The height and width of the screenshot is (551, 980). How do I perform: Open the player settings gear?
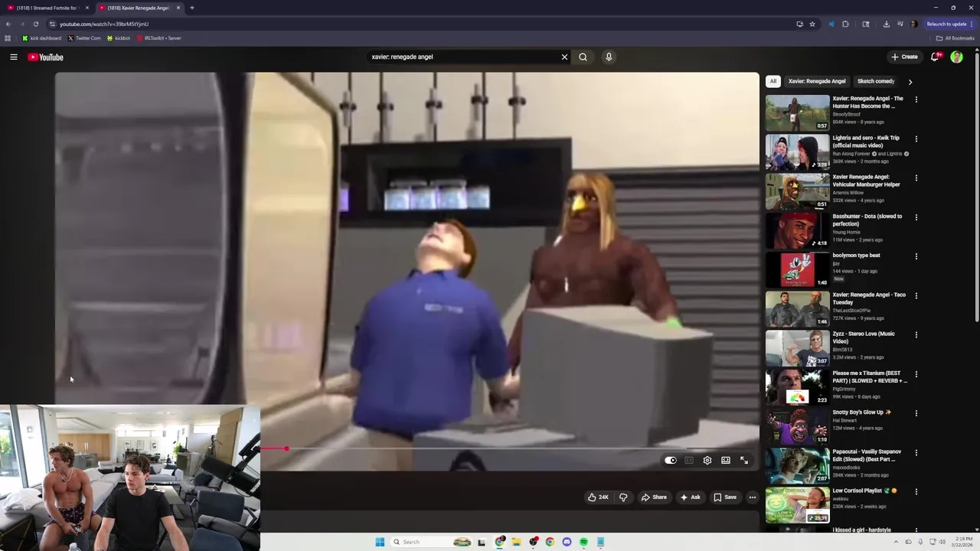(707, 461)
